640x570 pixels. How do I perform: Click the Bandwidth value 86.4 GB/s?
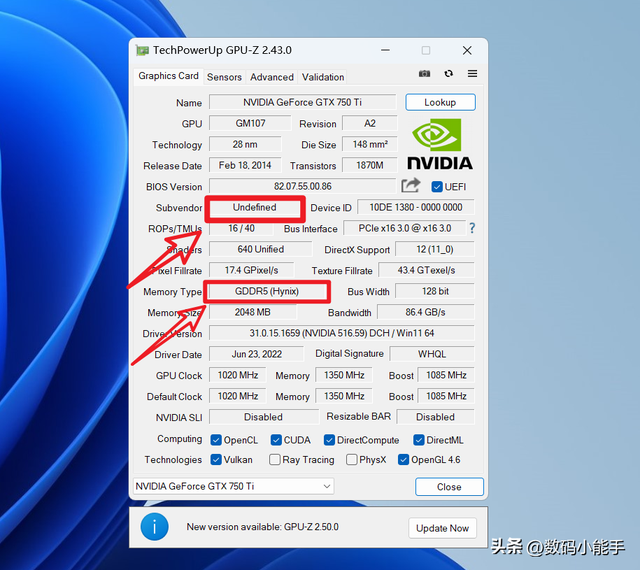(426, 312)
